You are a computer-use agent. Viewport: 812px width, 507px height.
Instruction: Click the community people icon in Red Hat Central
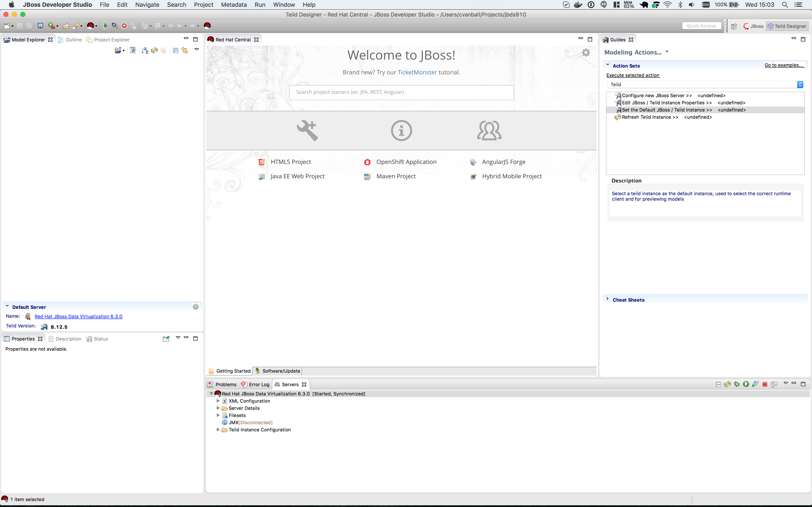point(489,130)
